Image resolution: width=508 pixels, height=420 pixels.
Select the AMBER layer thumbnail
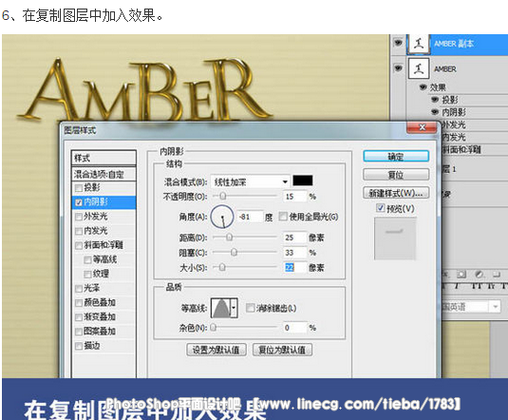[419, 68]
